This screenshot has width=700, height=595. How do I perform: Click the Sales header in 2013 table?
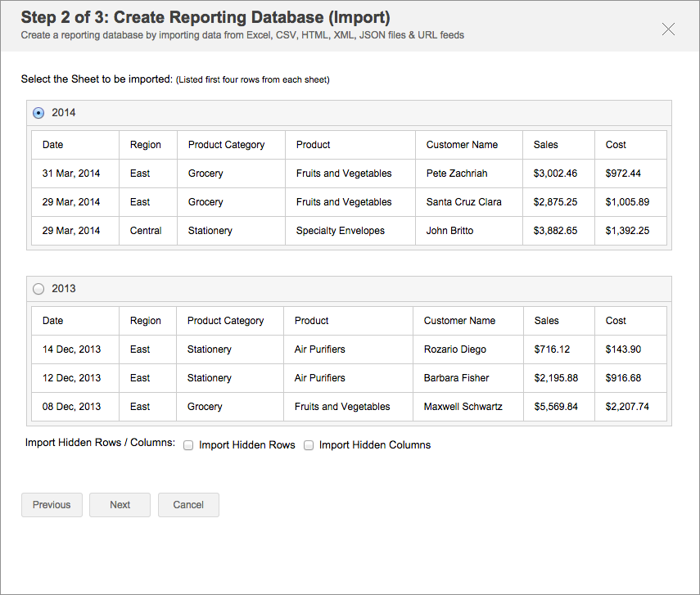[546, 321]
